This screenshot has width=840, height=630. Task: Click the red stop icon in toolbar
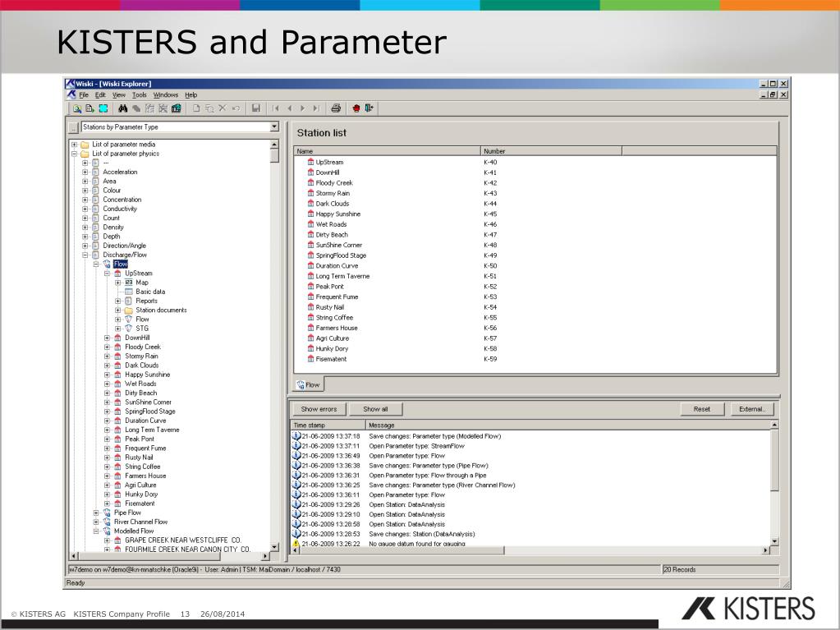(x=356, y=108)
